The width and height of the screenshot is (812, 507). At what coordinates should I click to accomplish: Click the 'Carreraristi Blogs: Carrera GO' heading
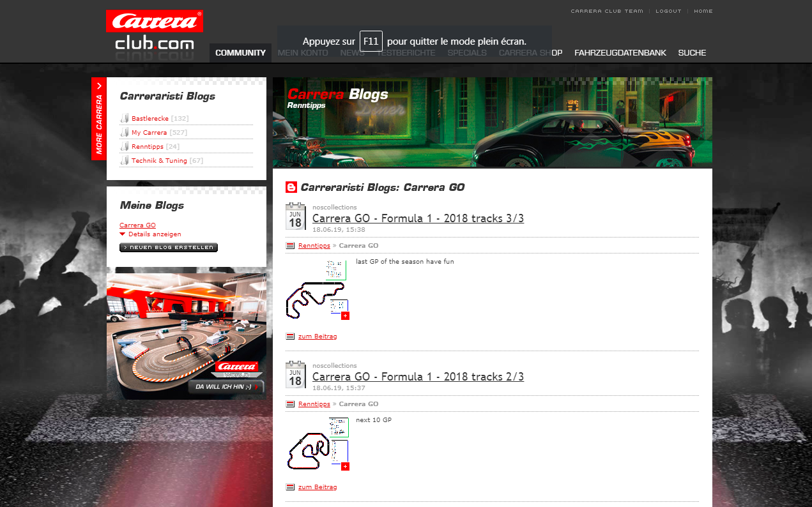click(383, 187)
